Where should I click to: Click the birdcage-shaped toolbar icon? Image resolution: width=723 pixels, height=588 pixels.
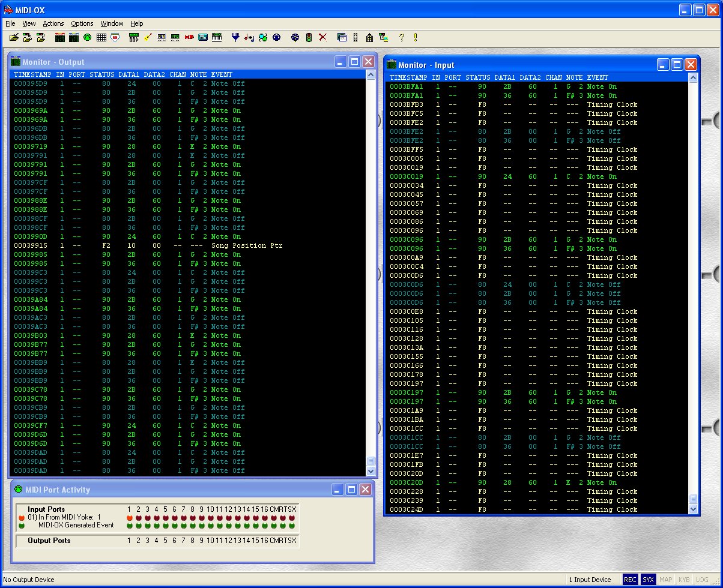coord(369,37)
